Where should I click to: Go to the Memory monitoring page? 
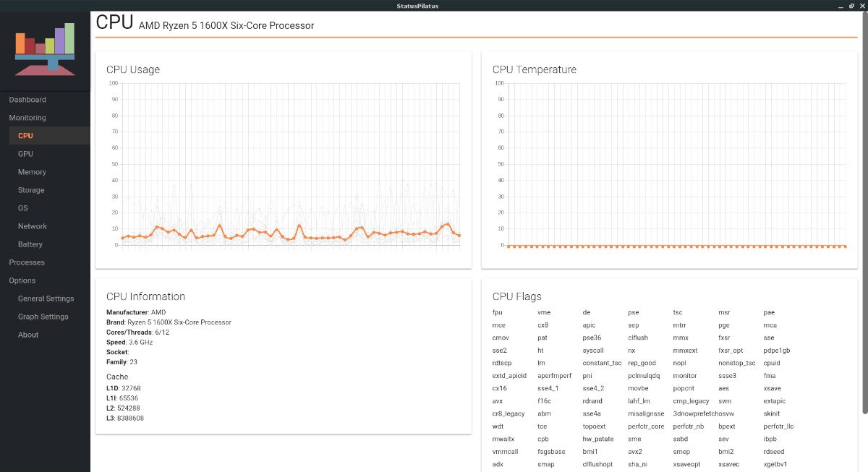[32, 172]
